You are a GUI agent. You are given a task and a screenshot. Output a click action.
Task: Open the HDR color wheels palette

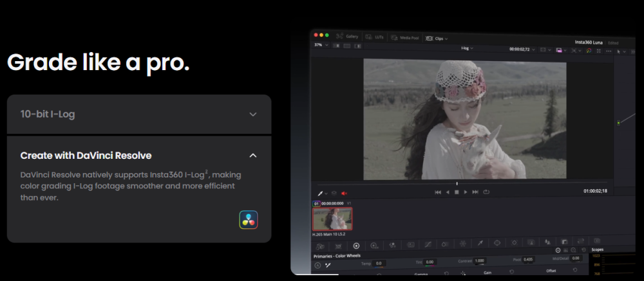(374, 245)
